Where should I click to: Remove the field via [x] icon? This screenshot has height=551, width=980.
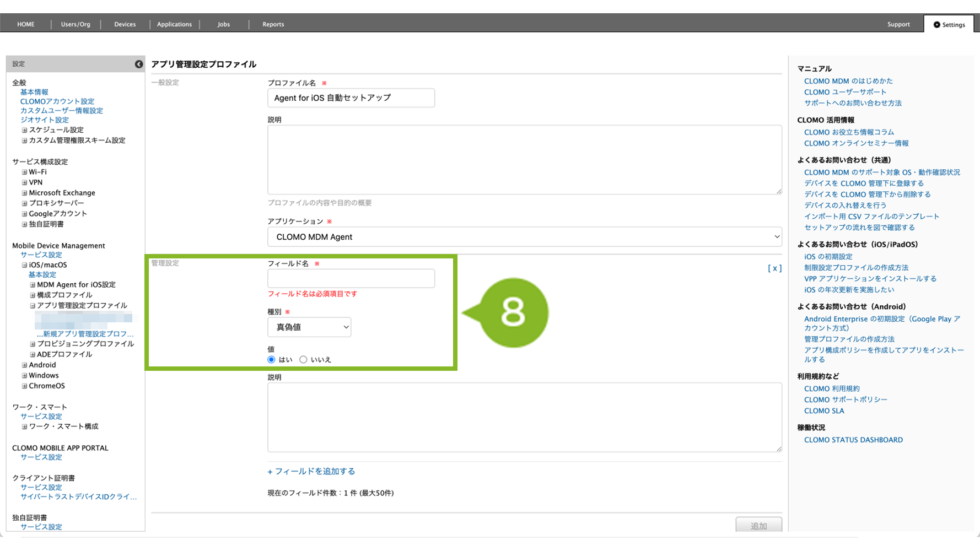(774, 268)
